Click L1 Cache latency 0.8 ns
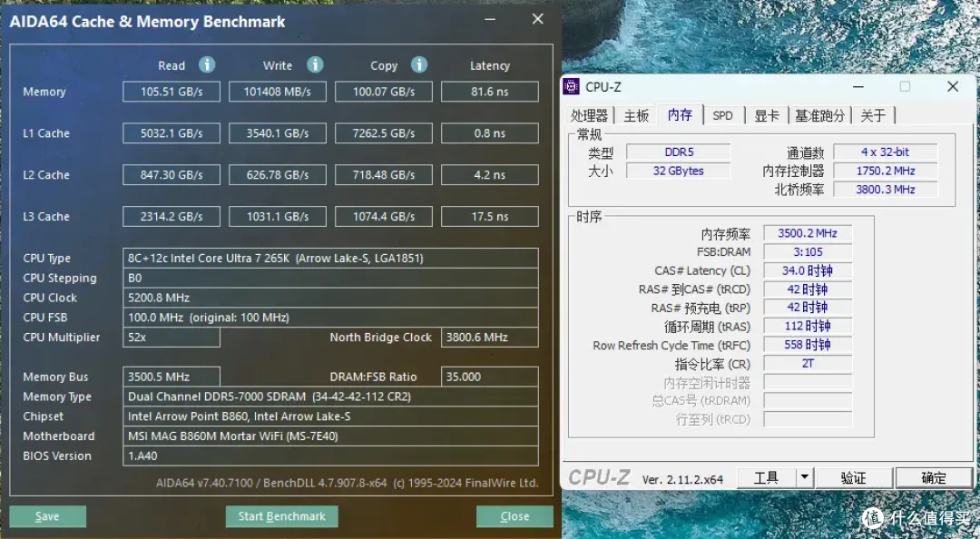Image resolution: width=980 pixels, height=539 pixels. [489, 133]
